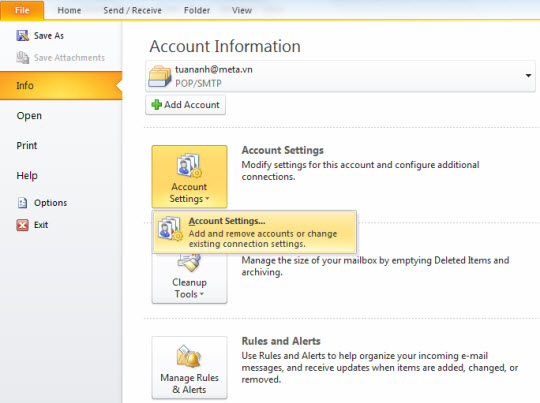540x403 pixels.
Task: Switch to the Home ribbon tab
Action: 69,10
